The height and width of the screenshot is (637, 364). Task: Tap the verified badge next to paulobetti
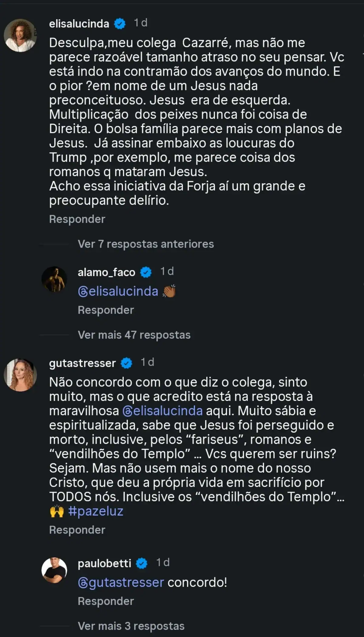coord(142,563)
